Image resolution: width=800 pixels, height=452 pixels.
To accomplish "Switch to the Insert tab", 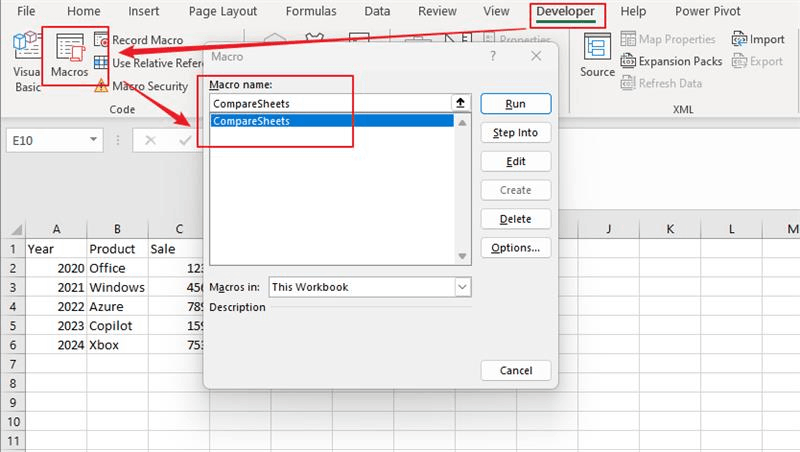I will pos(143,11).
